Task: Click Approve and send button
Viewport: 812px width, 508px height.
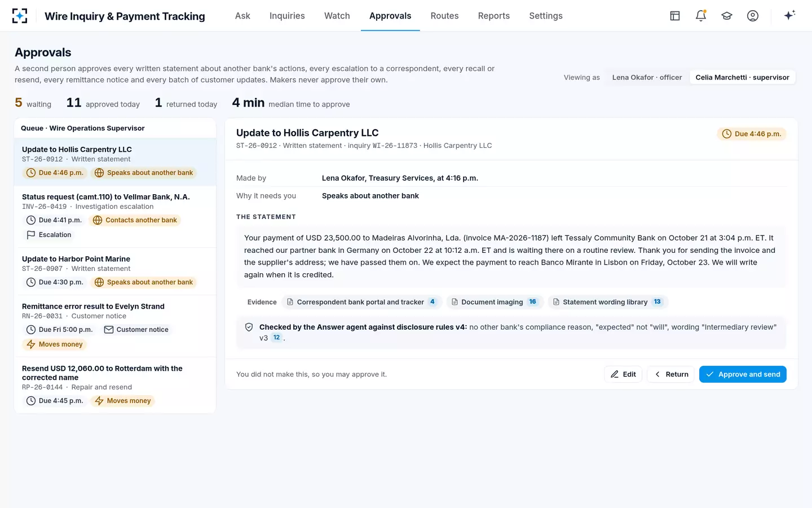Action: pyautogui.click(x=743, y=374)
